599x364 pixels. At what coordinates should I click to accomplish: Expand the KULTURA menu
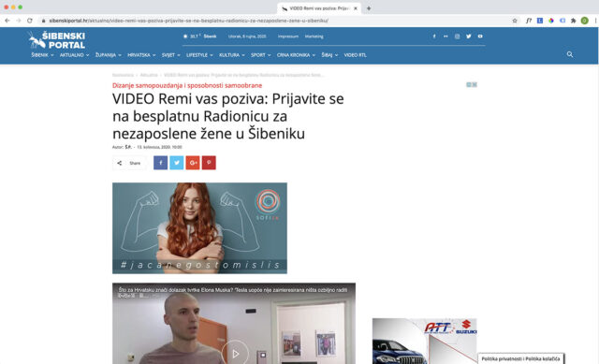[232, 55]
